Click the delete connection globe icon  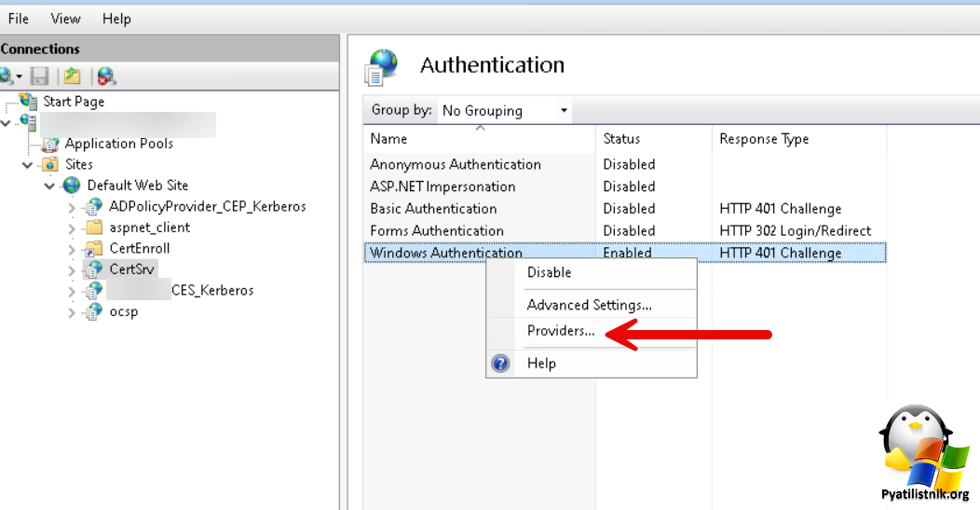tap(106, 76)
